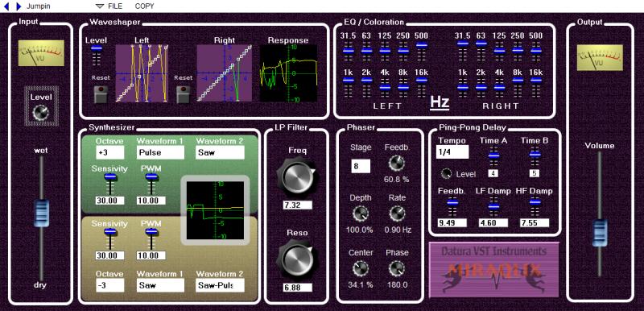Screen dimensions: 644x311
Task: Click the output Volume slider handle
Action: point(600,233)
